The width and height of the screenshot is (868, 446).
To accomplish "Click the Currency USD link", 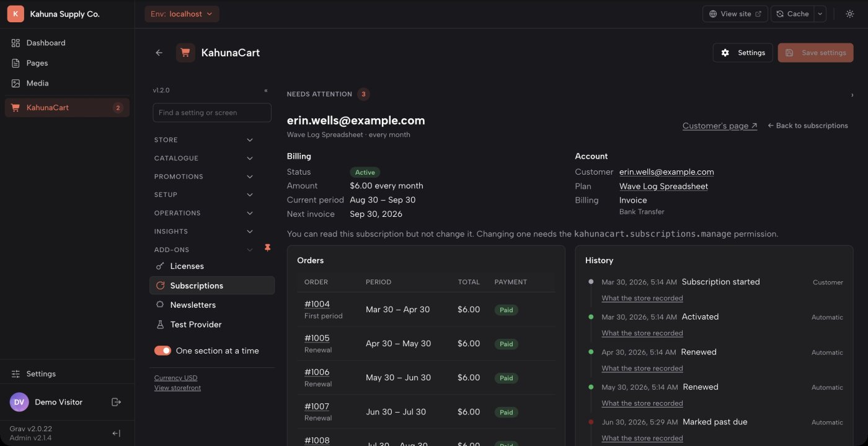I will pyautogui.click(x=176, y=378).
